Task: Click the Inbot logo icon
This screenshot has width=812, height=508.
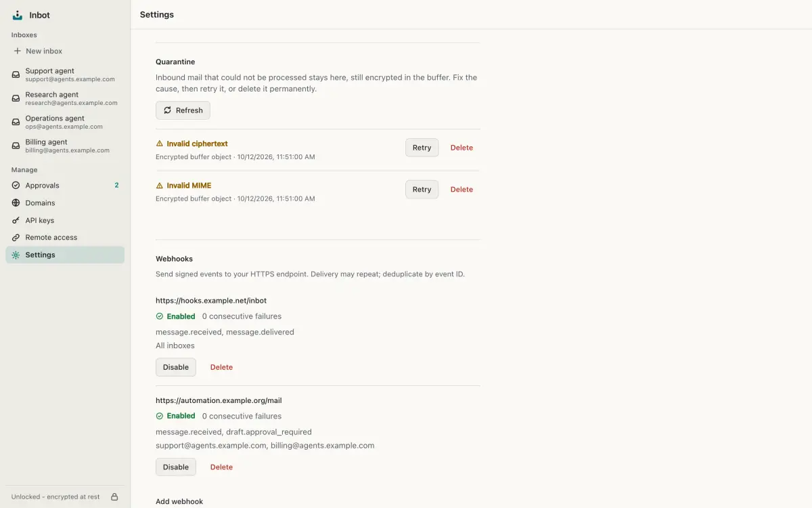Action: (x=18, y=15)
